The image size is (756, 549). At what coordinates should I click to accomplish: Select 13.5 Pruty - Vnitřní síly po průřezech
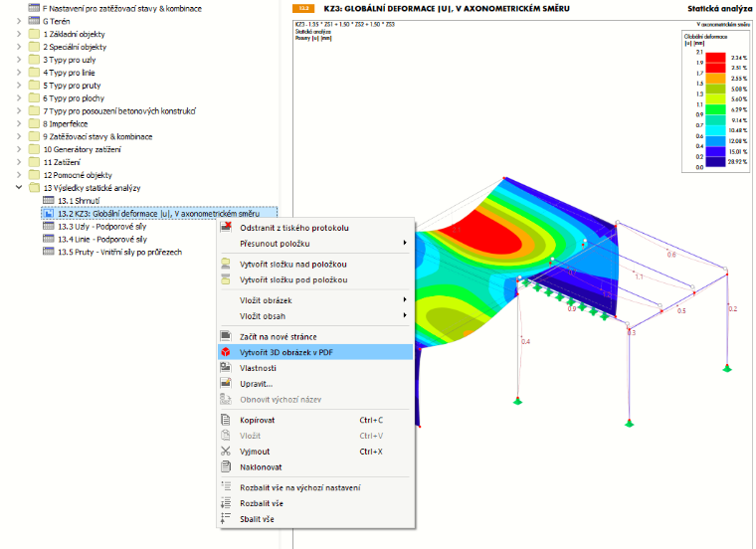[x=120, y=252]
